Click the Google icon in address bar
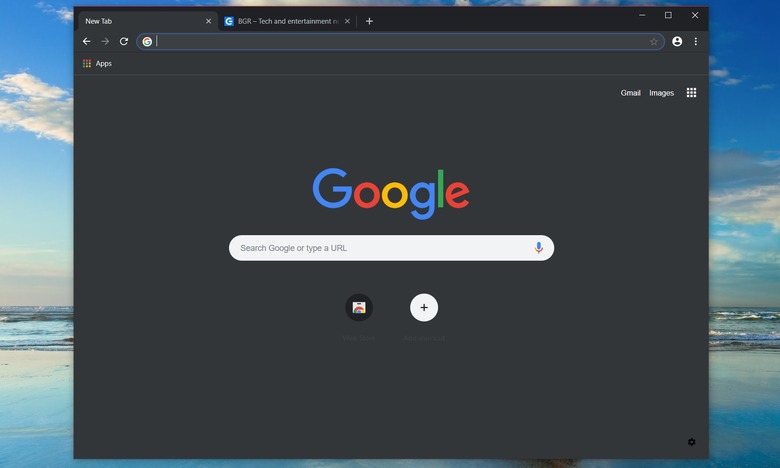 [147, 42]
